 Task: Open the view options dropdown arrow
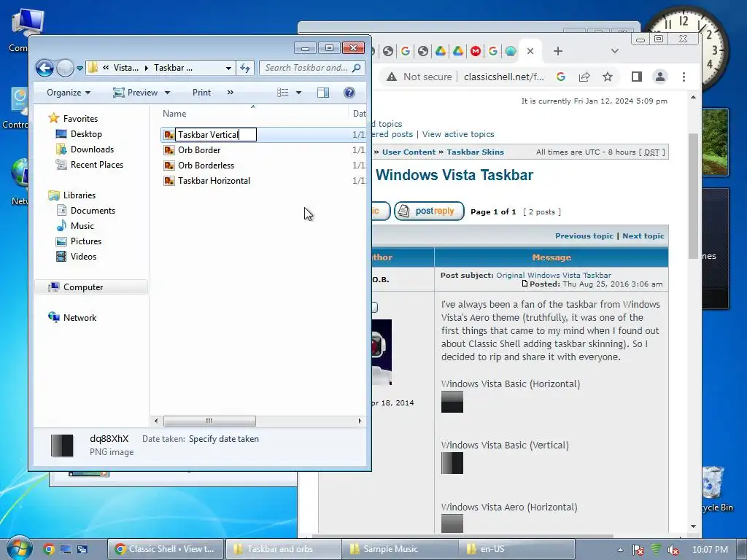pyautogui.click(x=298, y=93)
